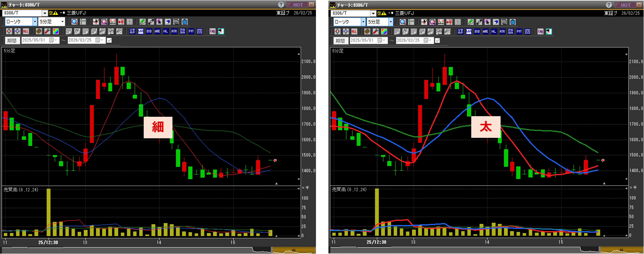Expand the 8306/T symbol dropdown in left chart

pos(45,13)
